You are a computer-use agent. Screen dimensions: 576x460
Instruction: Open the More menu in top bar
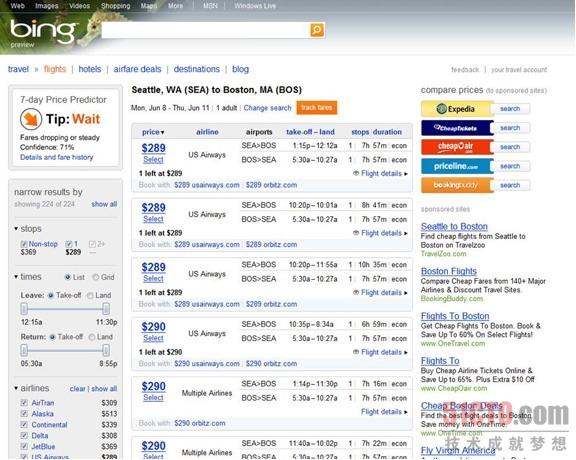(x=175, y=6)
